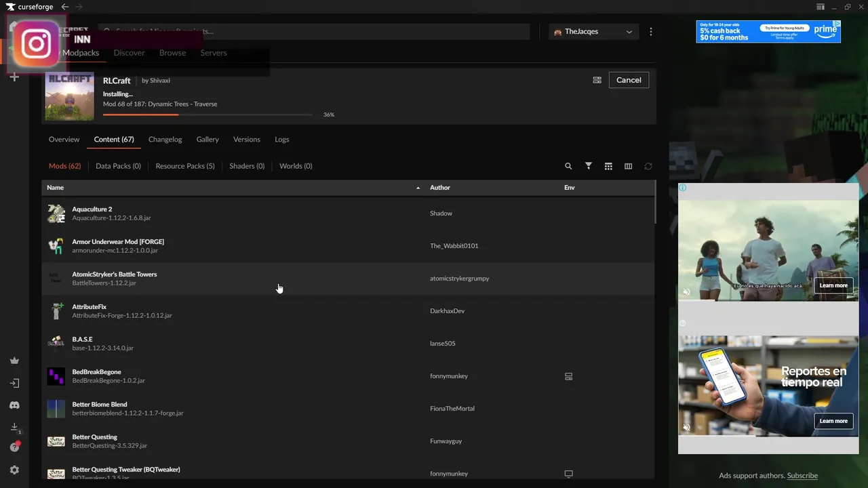
Task: Switch to the Changelog tab
Action: [x=165, y=140]
